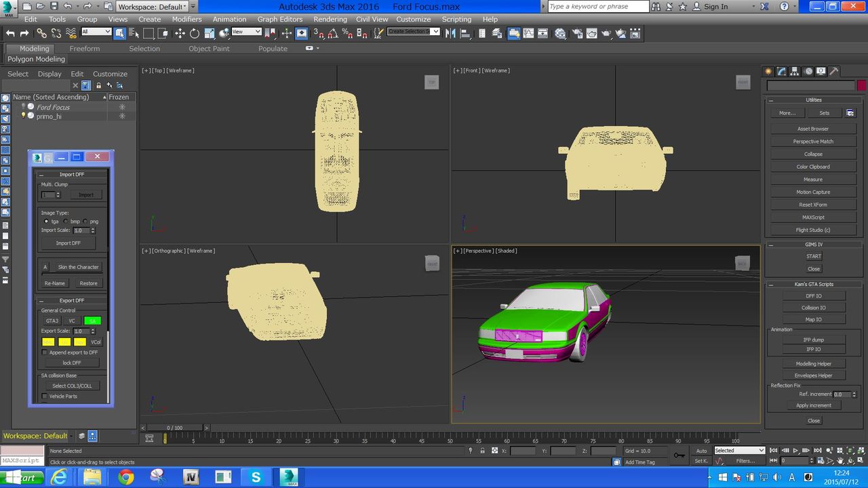This screenshot has height=488, width=868.
Task: Click the Undo arrow in main toolbar
Action: [10, 33]
